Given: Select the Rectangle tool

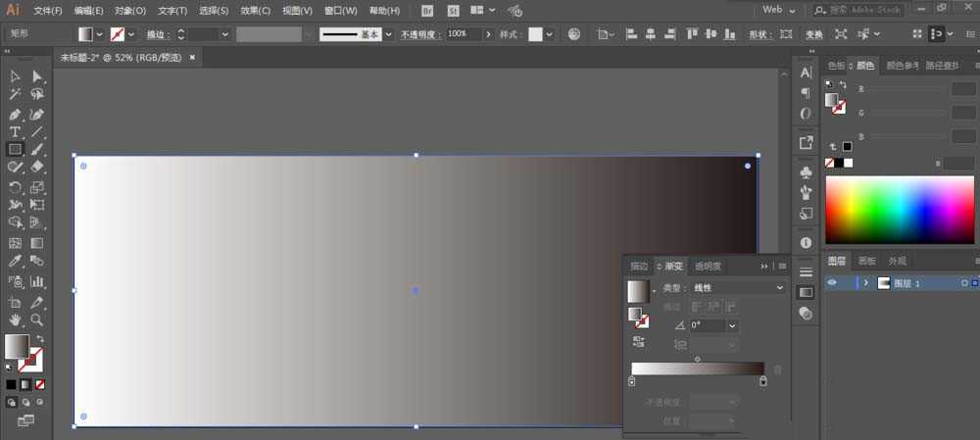Looking at the screenshot, I should [x=15, y=150].
